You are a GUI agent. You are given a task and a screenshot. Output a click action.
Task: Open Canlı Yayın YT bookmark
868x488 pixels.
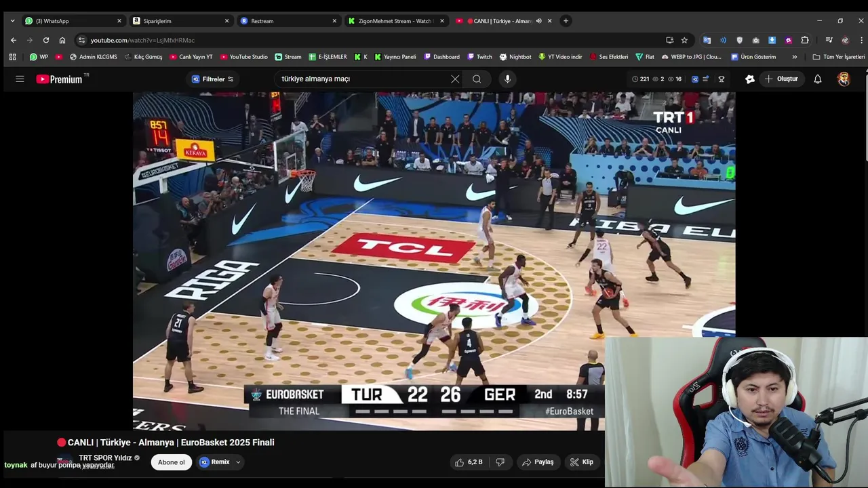191,57
